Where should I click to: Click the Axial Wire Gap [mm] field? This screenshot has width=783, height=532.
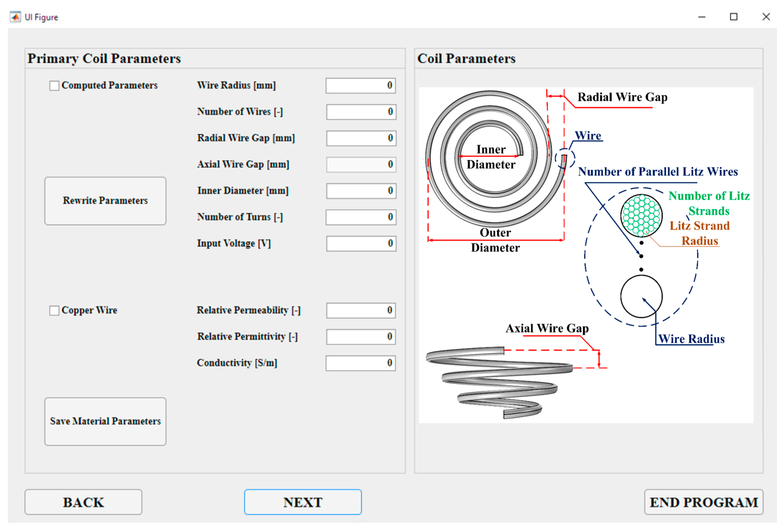coord(361,165)
